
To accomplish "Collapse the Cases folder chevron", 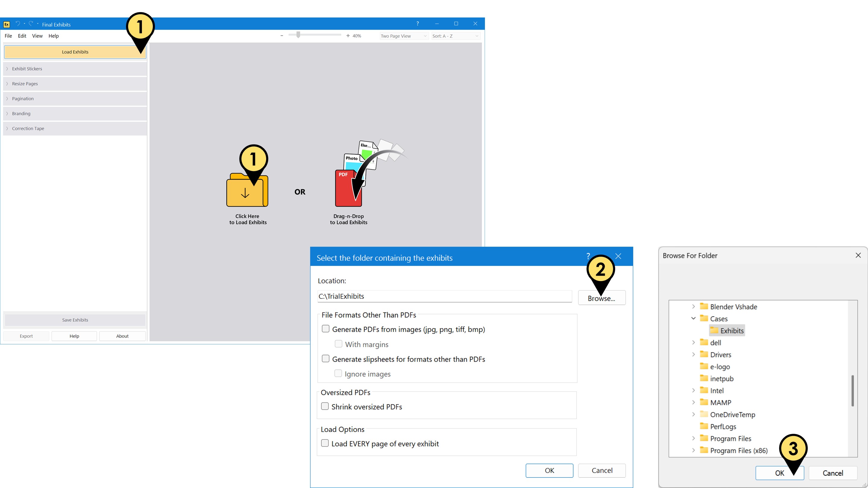I will click(693, 318).
